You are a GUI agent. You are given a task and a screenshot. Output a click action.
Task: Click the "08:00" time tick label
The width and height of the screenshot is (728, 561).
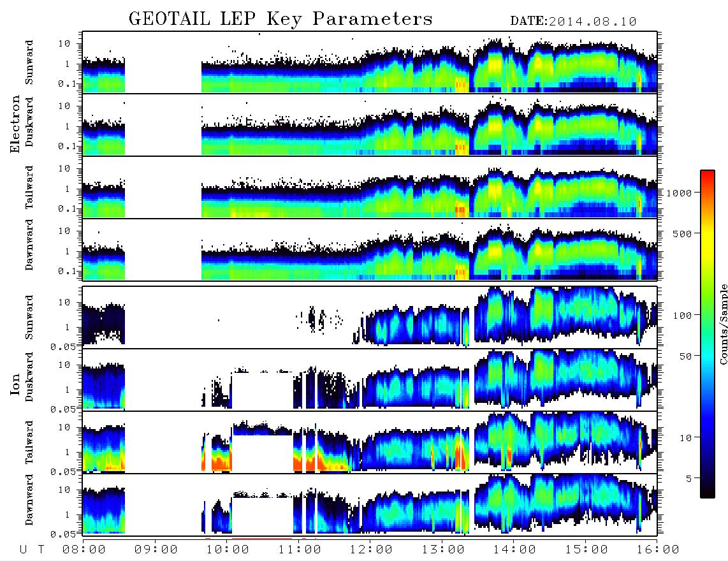click(x=84, y=550)
